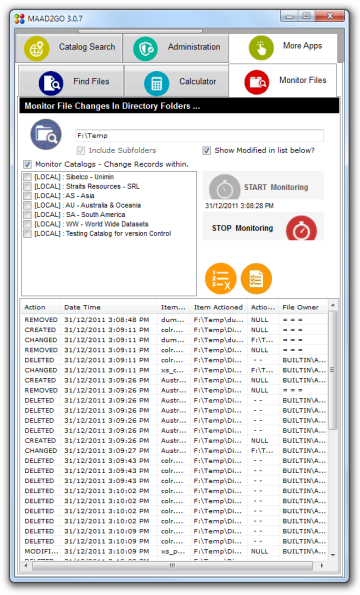Click the log list scroll down arrow
Image resolution: width=360 pixels, height=595 pixels.
pyautogui.click(x=333, y=555)
